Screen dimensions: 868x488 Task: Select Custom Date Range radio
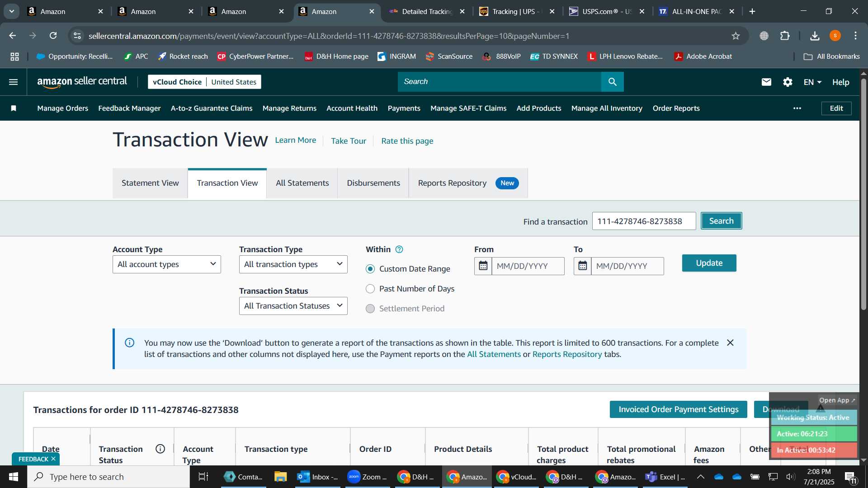point(370,269)
